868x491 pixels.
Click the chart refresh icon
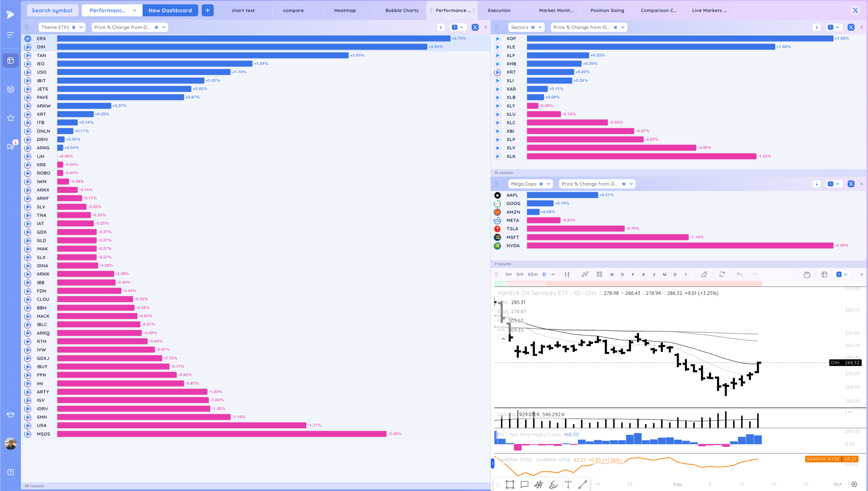click(x=722, y=274)
